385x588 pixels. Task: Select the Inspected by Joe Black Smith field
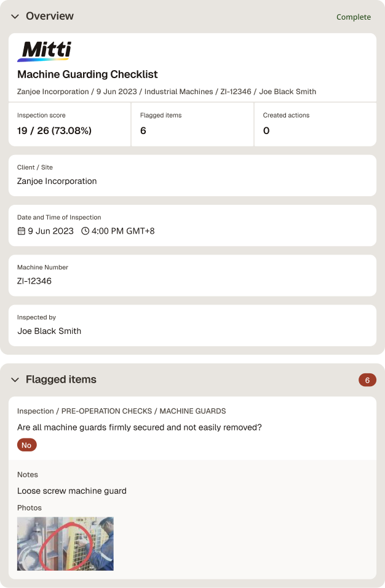[193, 325]
